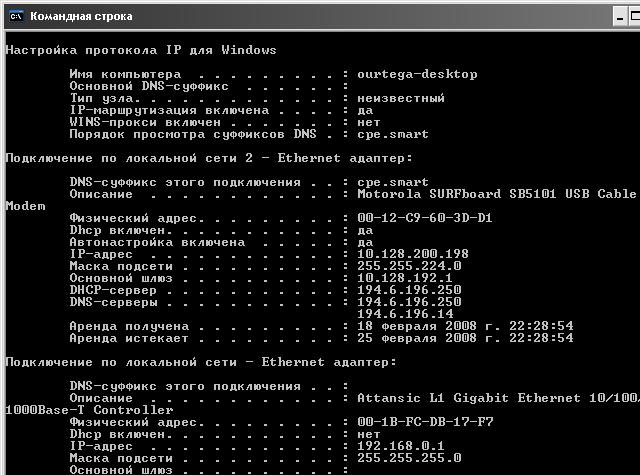This screenshot has height=475, width=640.
Task: Click the header Настройка протокола IP для Windows
Action: tap(141, 50)
